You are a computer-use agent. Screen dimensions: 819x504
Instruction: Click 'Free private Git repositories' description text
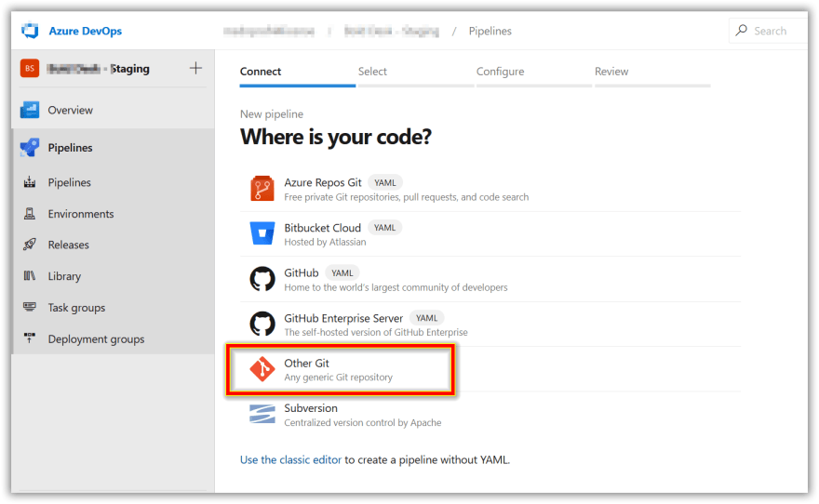pyautogui.click(x=407, y=197)
